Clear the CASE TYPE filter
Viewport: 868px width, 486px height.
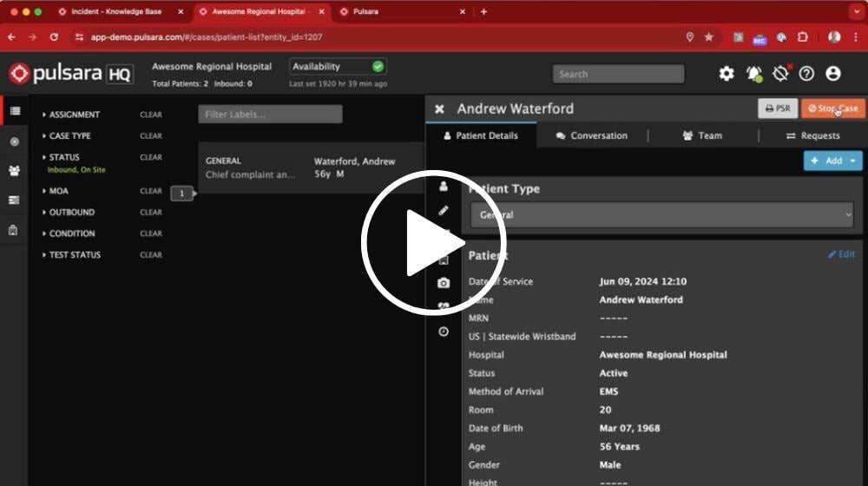point(150,135)
